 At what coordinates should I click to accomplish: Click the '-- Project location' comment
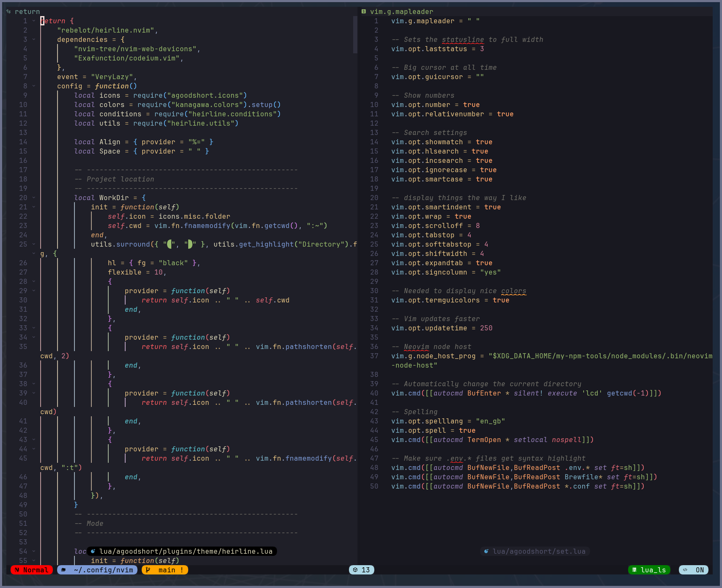point(114,179)
